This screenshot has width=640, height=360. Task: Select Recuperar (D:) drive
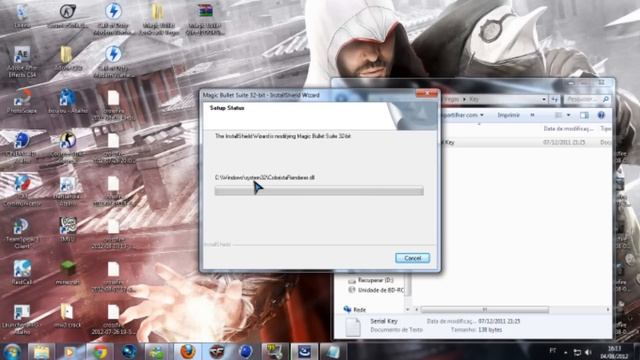click(371, 280)
